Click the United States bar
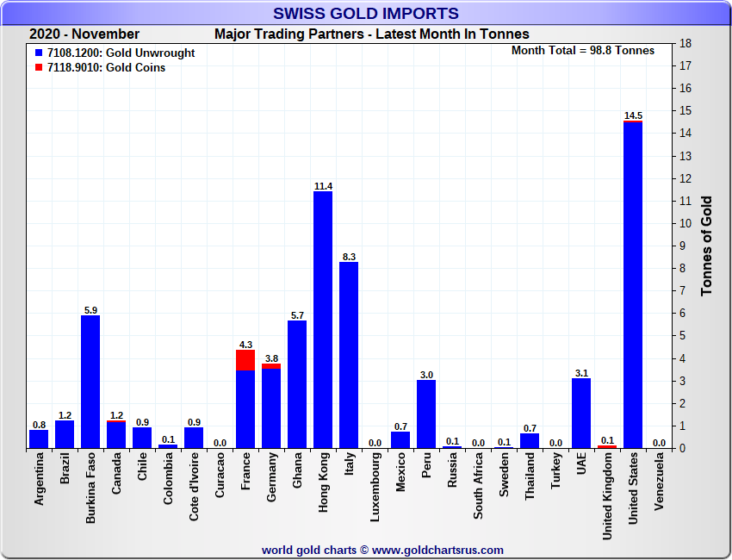This screenshot has height=560, width=732. (633, 284)
